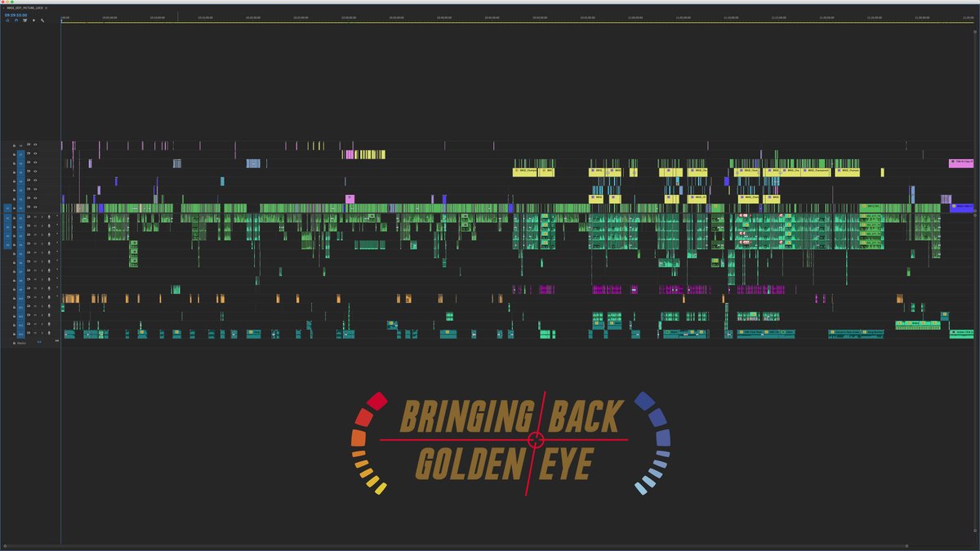Toggle A1 source patching indicator
The image size is (980, 551).
click(7, 218)
